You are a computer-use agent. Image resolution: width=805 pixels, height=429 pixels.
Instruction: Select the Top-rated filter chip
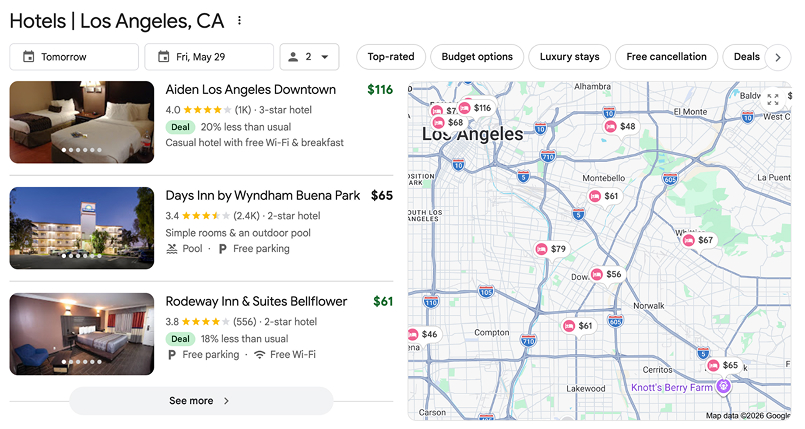(391, 57)
